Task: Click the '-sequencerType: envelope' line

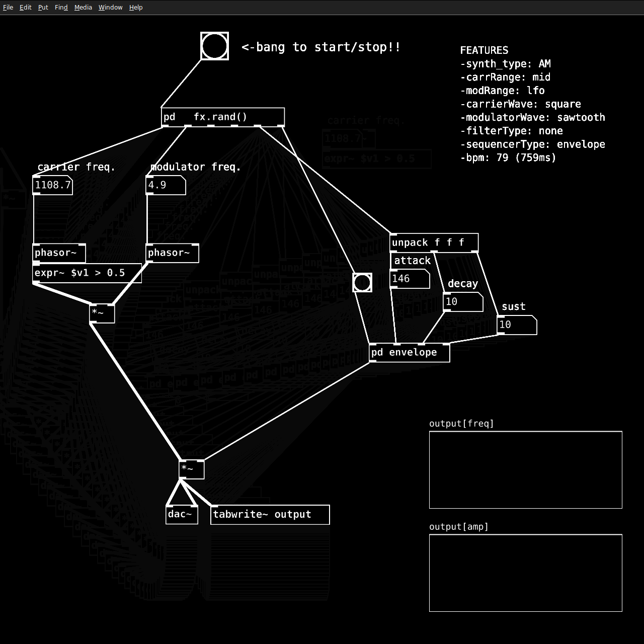Action: coord(533,144)
